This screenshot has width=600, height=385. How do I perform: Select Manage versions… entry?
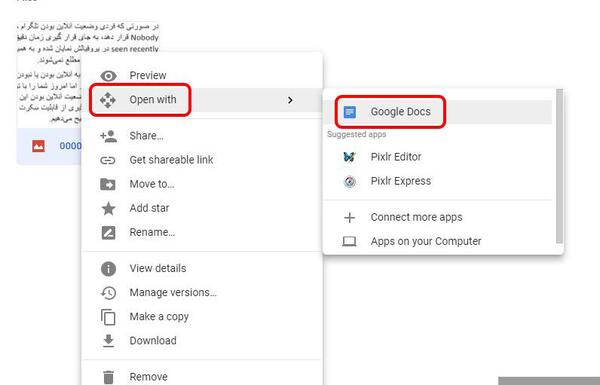(x=202, y=292)
